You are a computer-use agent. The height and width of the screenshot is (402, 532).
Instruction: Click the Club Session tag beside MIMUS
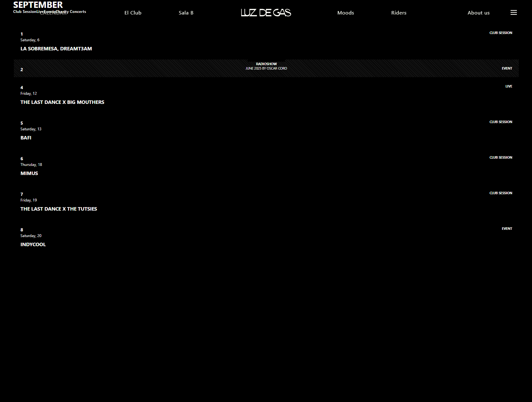[x=501, y=157]
